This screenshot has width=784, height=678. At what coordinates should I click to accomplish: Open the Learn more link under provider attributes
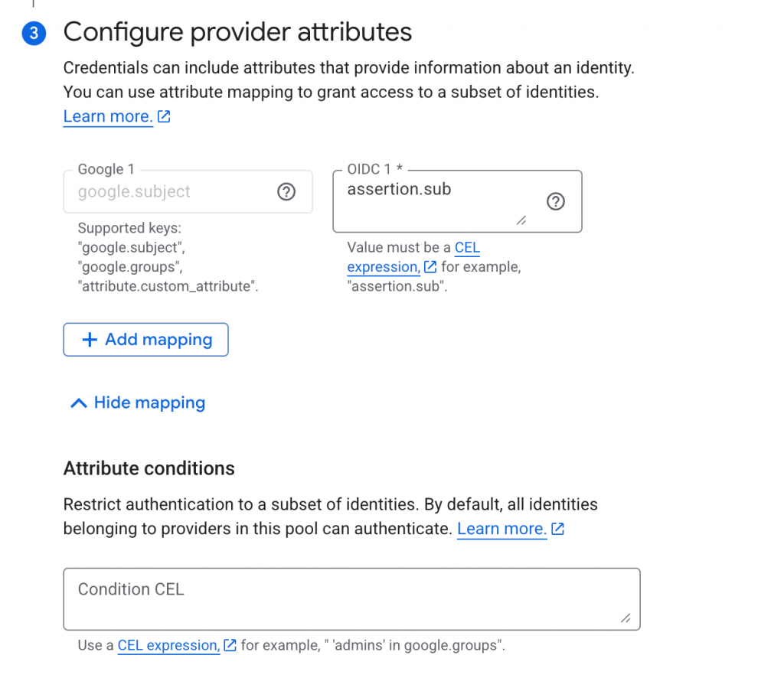pos(107,116)
